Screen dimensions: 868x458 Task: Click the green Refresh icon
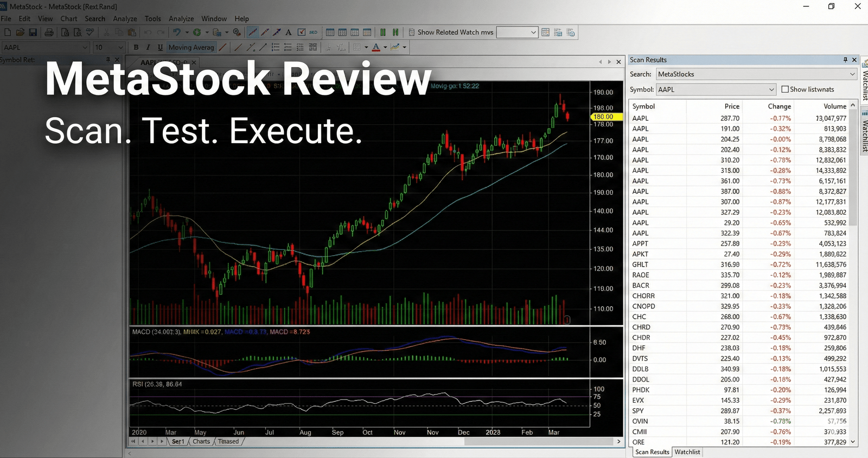[x=197, y=33]
